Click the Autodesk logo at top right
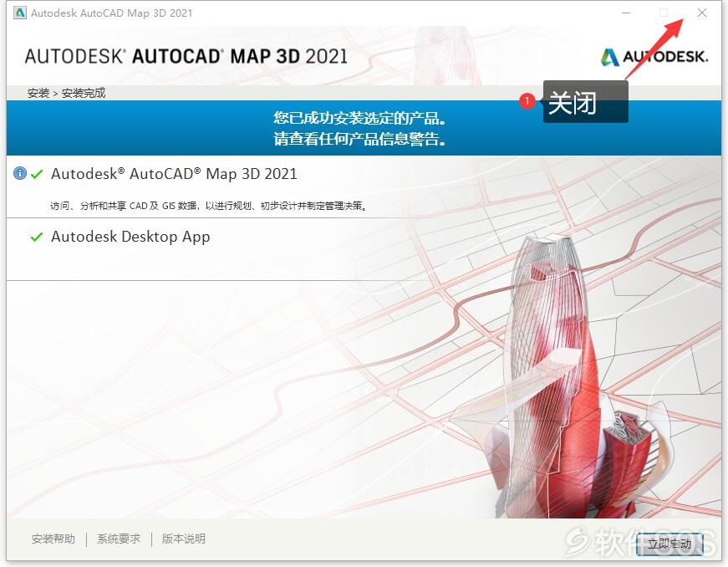Viewport: 728px width, 567px height. click(654, 57)
